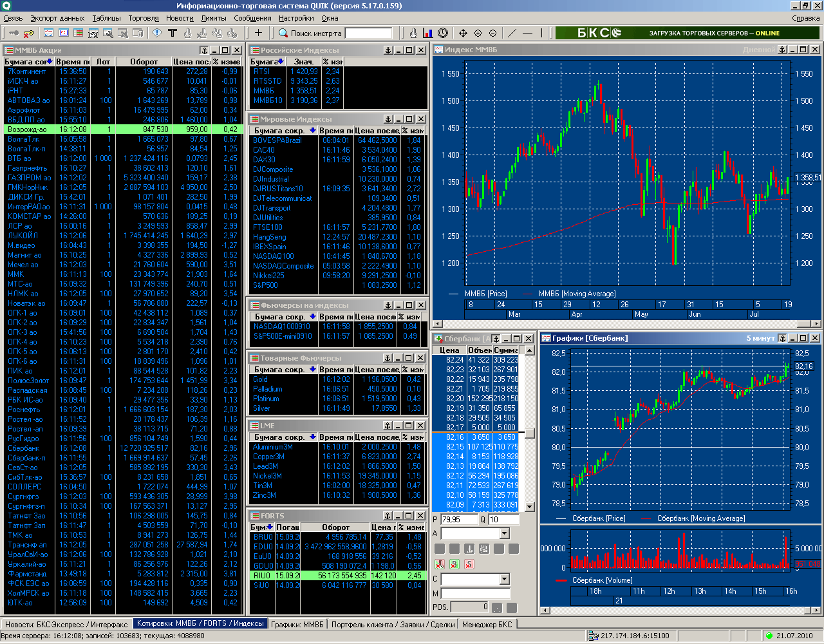Click pin icon of Индекс ММВБ chart window
Screen dimensions: 824x644
point(782,50)
